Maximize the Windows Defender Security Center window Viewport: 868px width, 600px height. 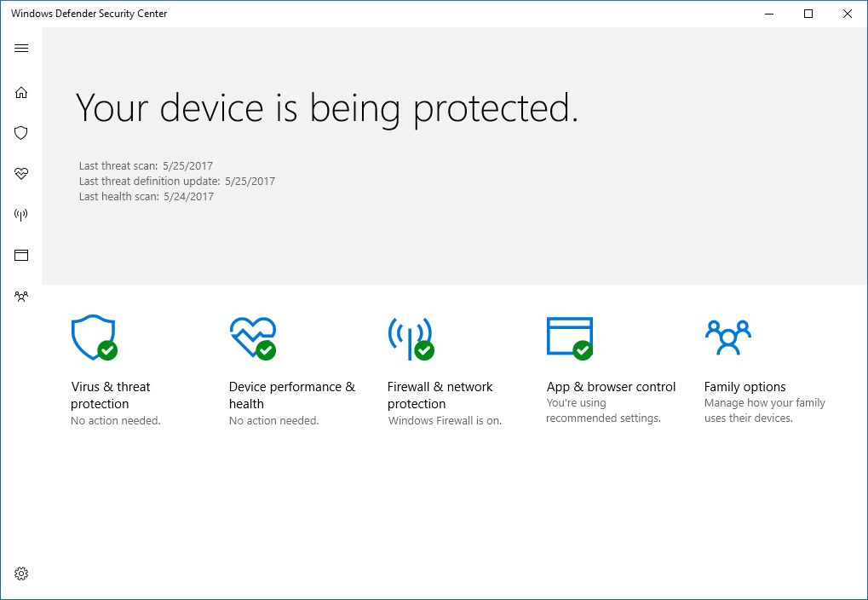(808, 14)
